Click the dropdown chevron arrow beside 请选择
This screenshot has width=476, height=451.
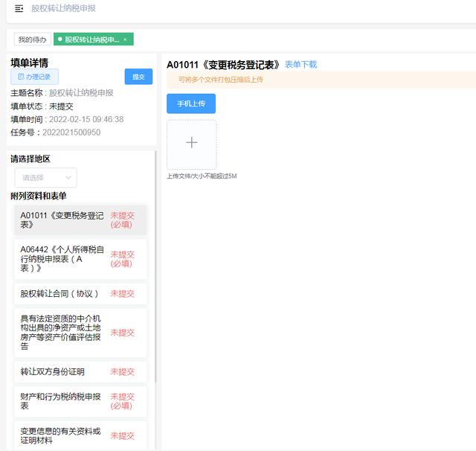coord(68,178)
